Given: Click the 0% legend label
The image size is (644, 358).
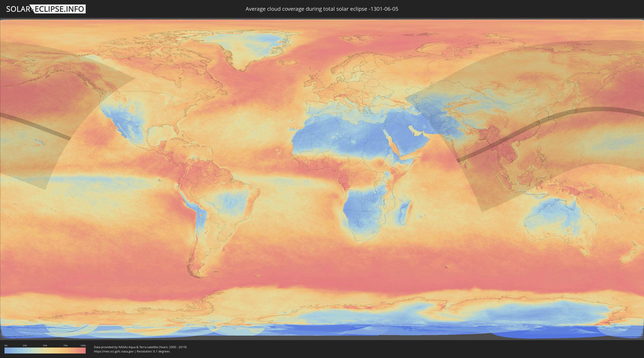Looking at the screenshot, I should [x=6, y=345].
